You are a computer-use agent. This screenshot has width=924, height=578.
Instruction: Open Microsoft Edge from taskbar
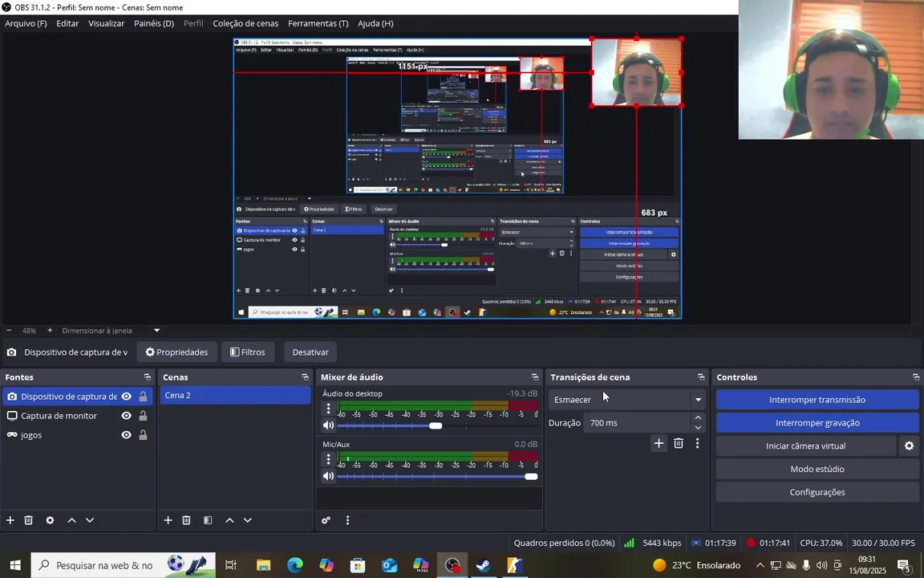[x=295, y=565]
